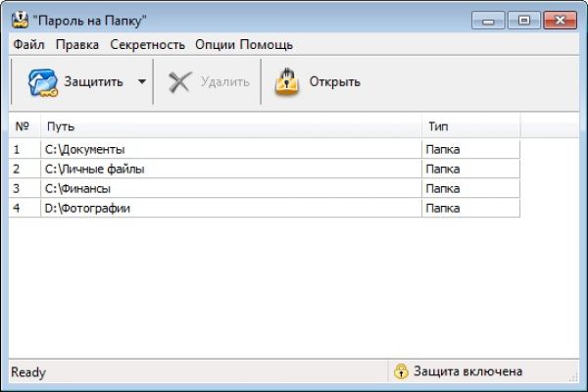Open the Опции menu
Screen dimensions: 588x392
(x=215, y=45)
